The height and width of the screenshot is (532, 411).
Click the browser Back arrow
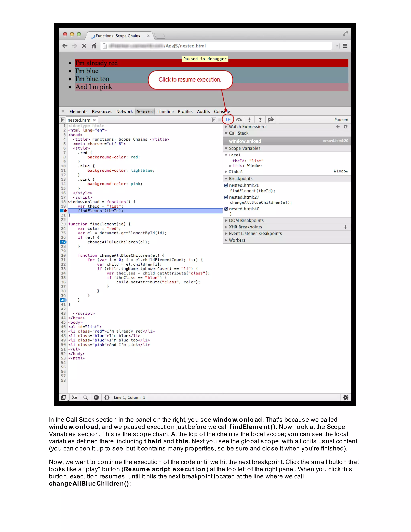[65, 46]
